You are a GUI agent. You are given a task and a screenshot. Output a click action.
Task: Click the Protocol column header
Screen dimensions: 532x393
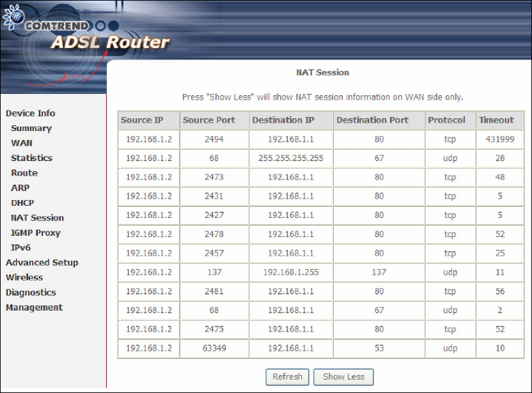(x=450, y=120)
